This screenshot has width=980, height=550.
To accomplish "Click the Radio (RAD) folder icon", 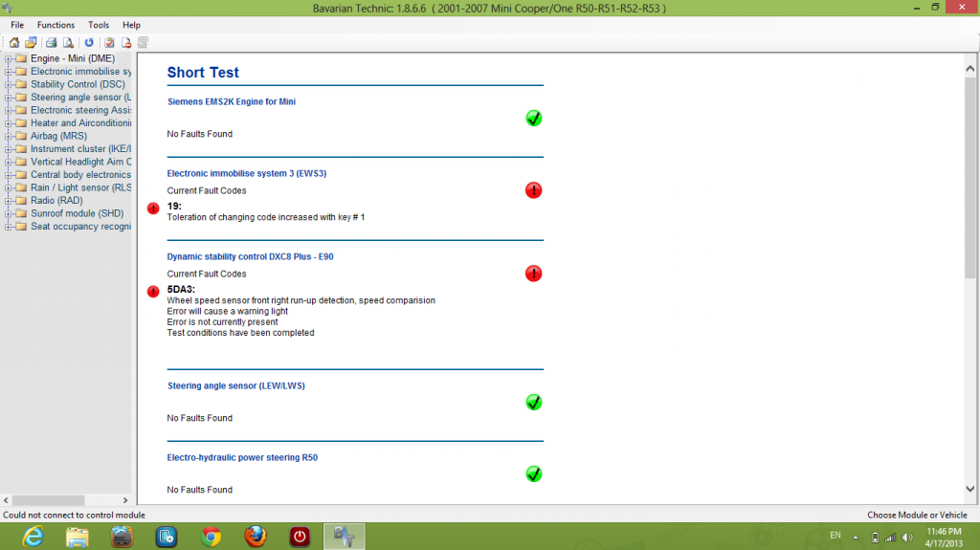I will (x=21, y=200).
